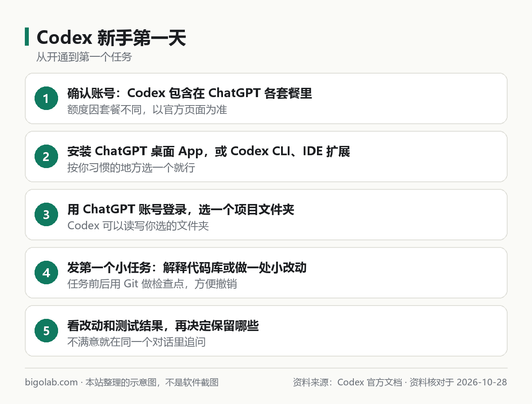The height and width of the screenshot is (404, 532).
Task: Click the note "不满意就在同一个对话里追问"
Action: coord(137,342)
